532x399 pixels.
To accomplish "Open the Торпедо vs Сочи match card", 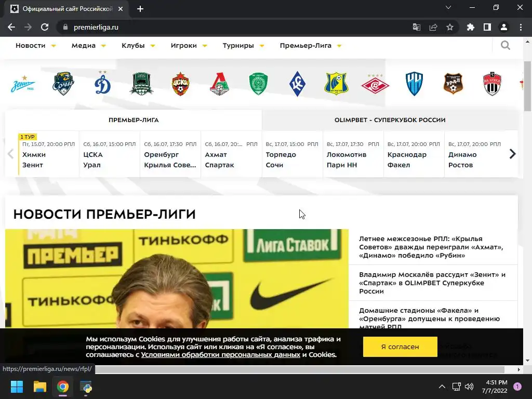I will tap(292, 154).
